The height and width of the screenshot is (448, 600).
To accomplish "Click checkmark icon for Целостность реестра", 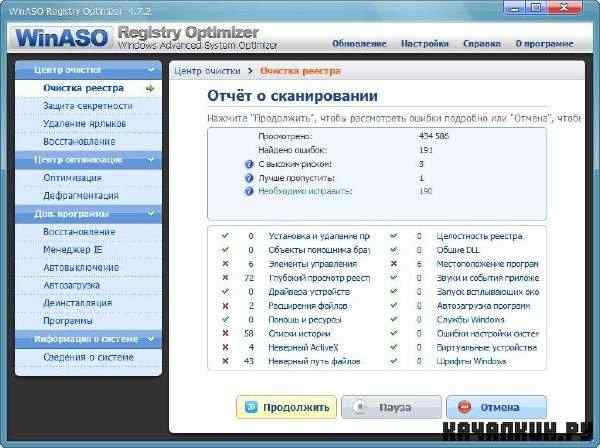I will (x=393, y=236).
